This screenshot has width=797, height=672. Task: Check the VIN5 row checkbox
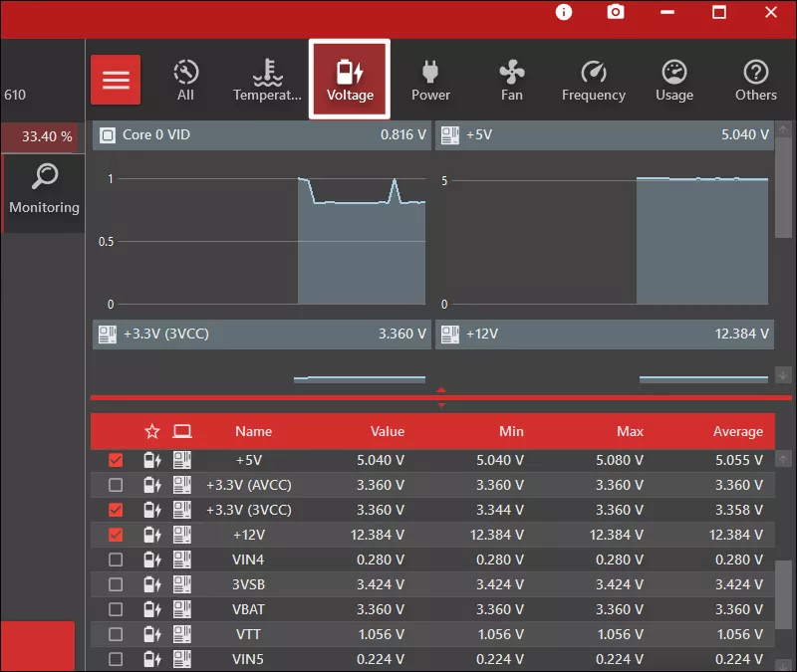pyautogui.click(x=116, y=659)
